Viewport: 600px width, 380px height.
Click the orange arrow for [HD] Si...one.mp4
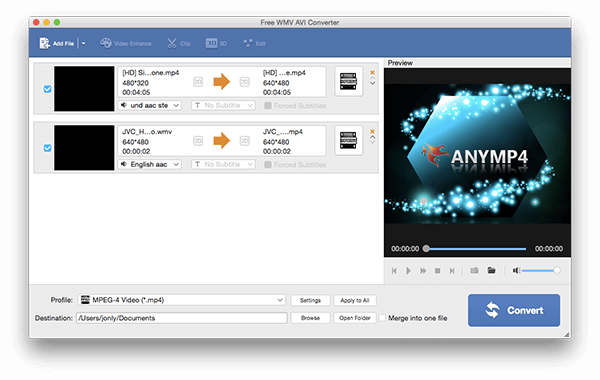(x=222, y=82)
